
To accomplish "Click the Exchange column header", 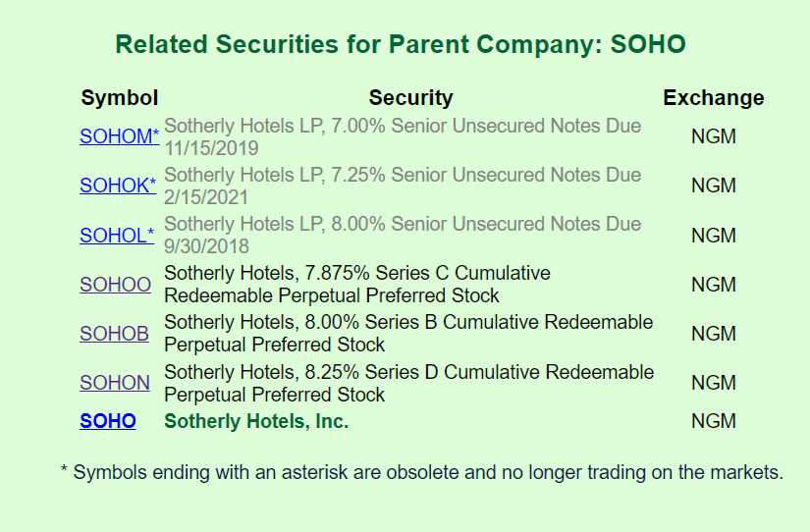I will pos(713,98).
